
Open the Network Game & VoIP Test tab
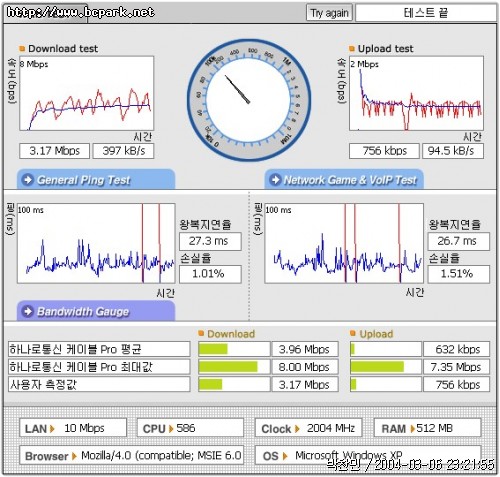344,179
